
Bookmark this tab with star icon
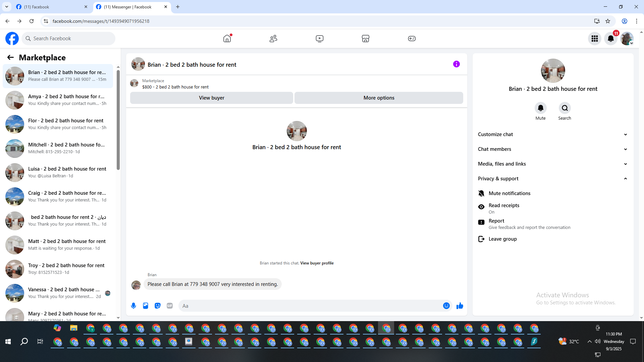click(608, 21)
